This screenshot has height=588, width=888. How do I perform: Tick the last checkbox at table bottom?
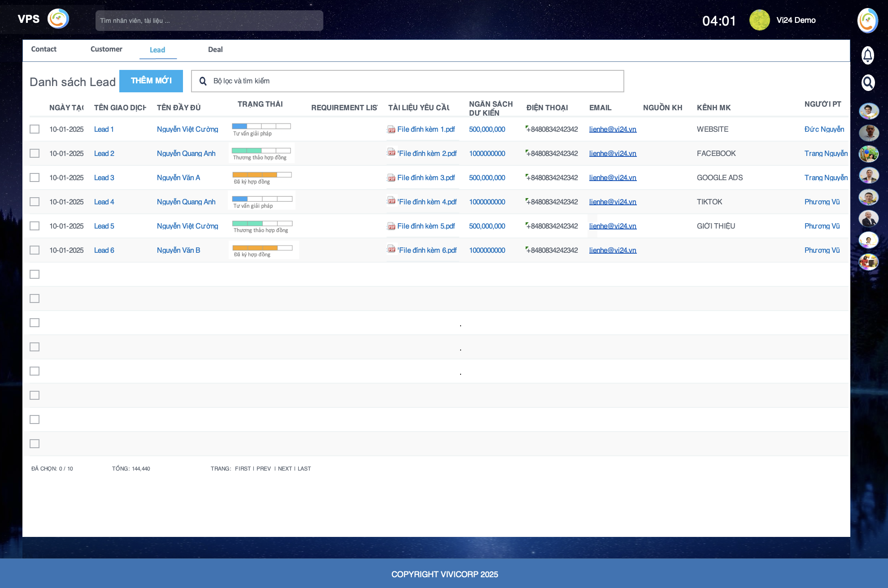[x=35, y=444]
